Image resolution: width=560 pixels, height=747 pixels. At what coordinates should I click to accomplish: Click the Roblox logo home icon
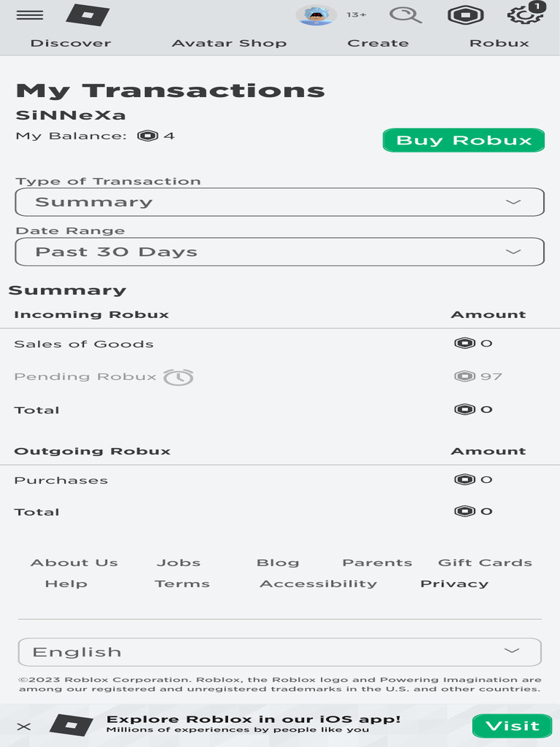87,15
